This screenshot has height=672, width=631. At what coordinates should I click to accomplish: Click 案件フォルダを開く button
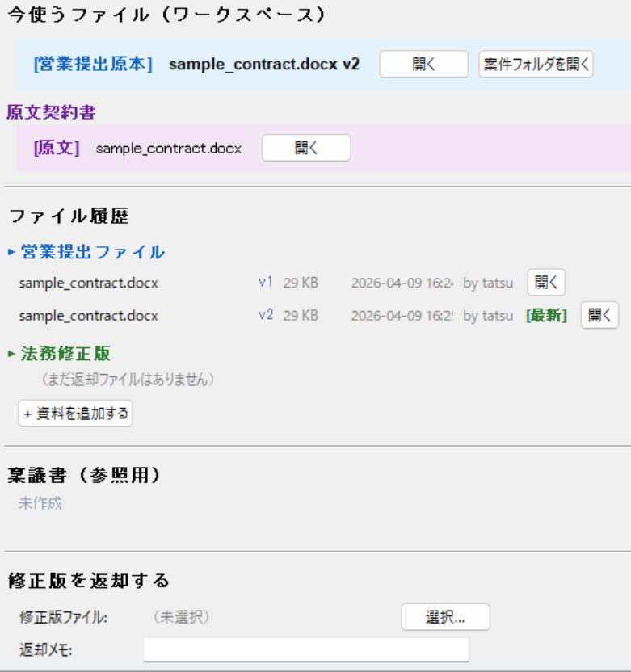coord(536,65)
